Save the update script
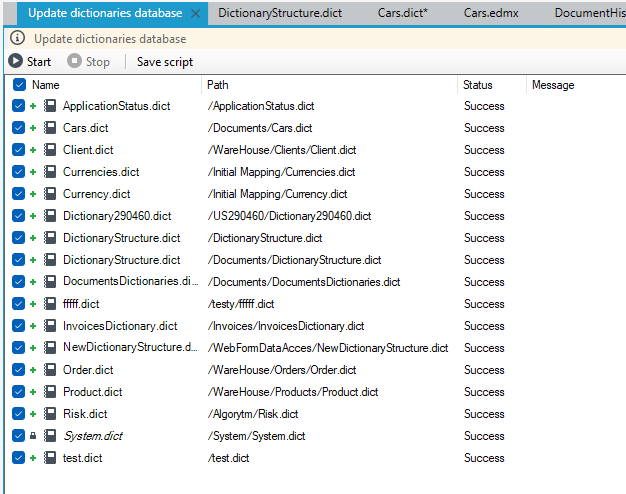Screen dimensions: 626x494 point(164,62)
